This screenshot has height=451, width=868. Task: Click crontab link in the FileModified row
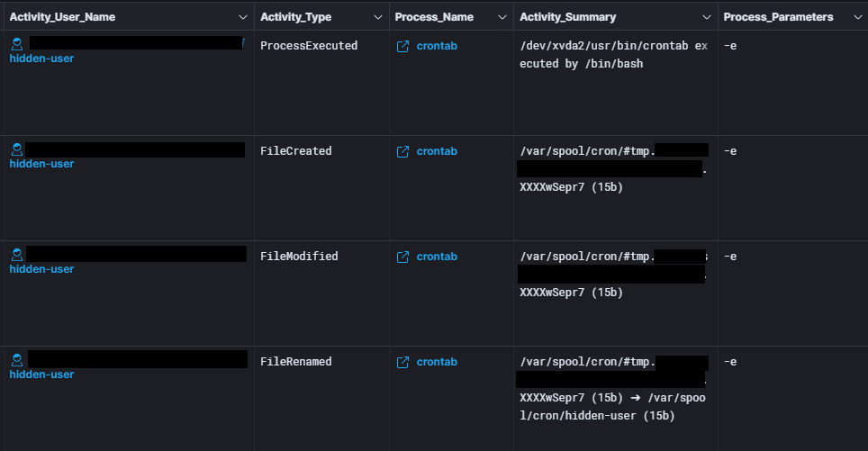pyautogui.click(x=437, y=257)
